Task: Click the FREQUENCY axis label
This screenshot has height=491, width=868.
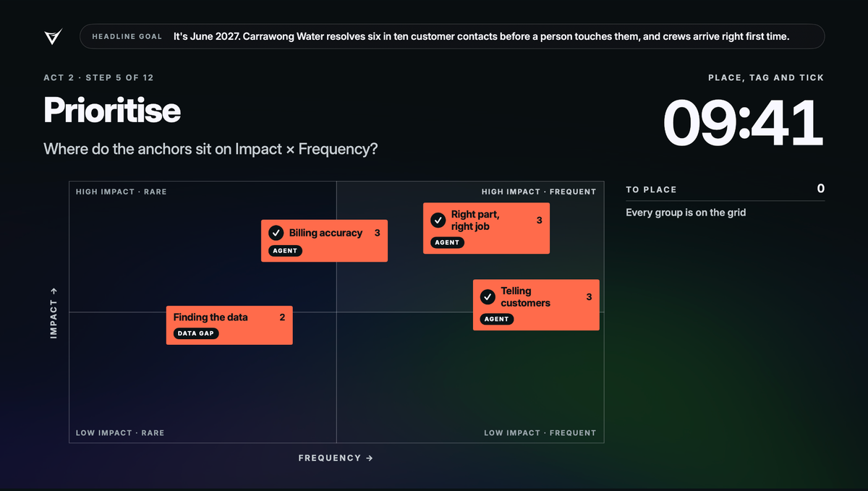Action: (336, 458)
